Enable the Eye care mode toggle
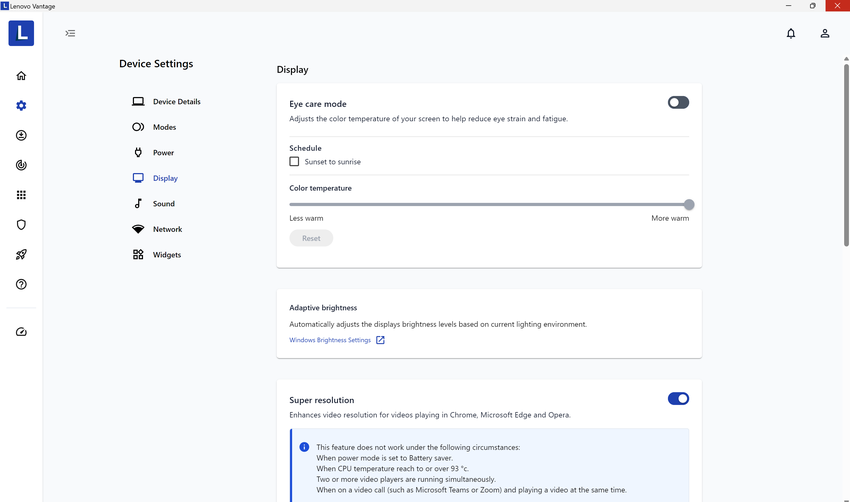The height and width of the screenshot is (502, 850). click(x=678, y=102)
